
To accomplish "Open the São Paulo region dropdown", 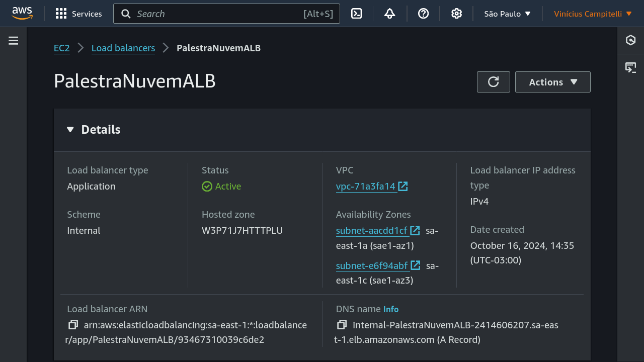I will click(508, 14).
